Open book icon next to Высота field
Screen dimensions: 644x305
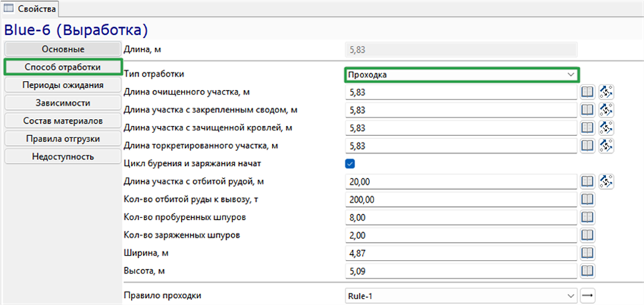tap(587, 271)
